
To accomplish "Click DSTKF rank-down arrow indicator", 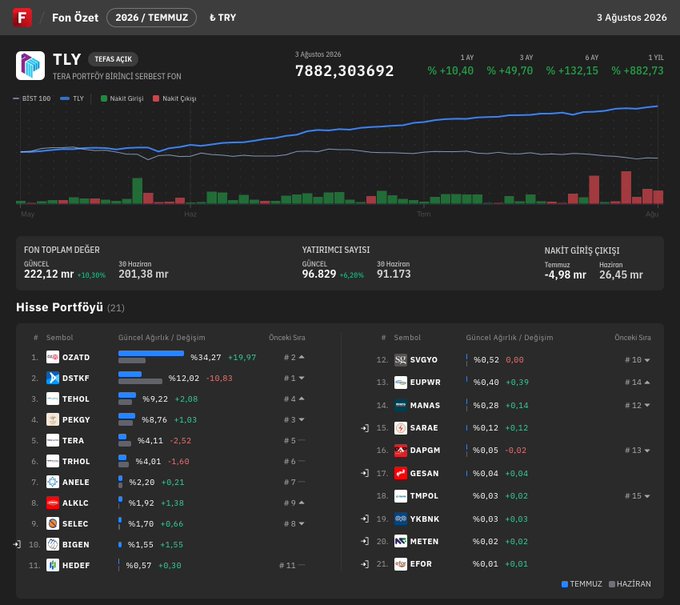I will 302,378.
